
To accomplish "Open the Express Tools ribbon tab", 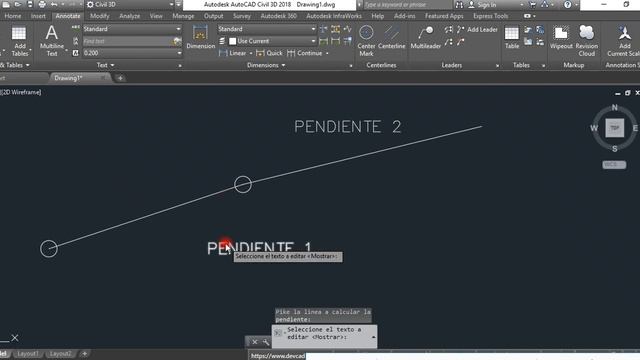I will coord(491,16).
